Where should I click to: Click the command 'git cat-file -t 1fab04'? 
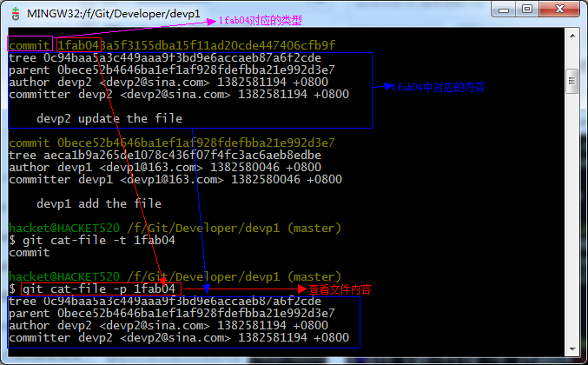click(99, 240)
